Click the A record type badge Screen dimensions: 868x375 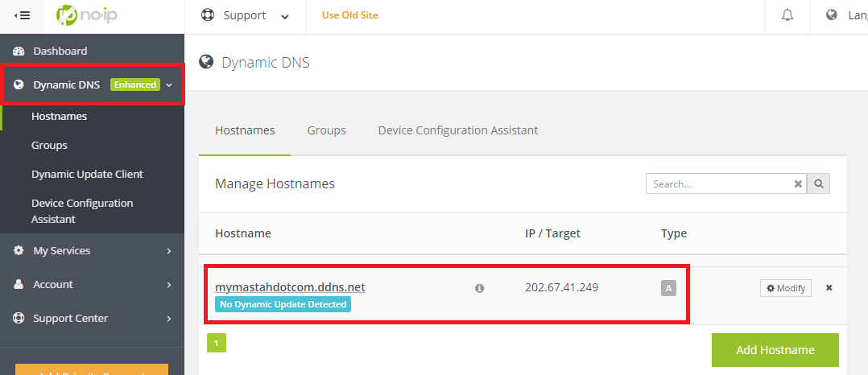(668, 288)
